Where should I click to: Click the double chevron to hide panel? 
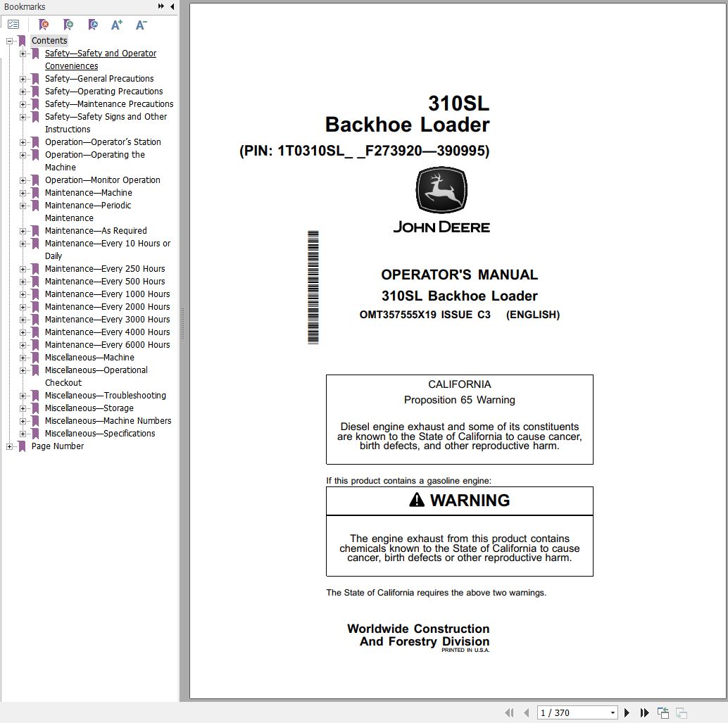point(162,6)
